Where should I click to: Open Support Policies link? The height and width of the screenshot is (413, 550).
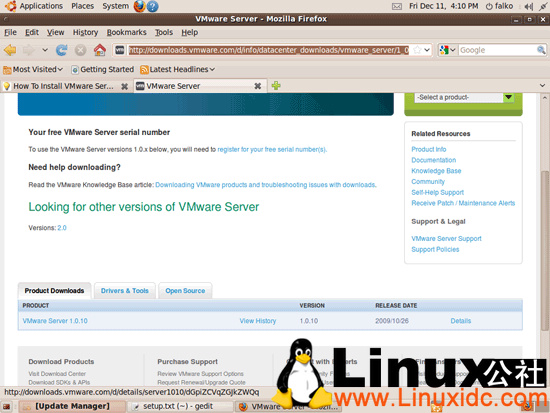coord(435,249)
